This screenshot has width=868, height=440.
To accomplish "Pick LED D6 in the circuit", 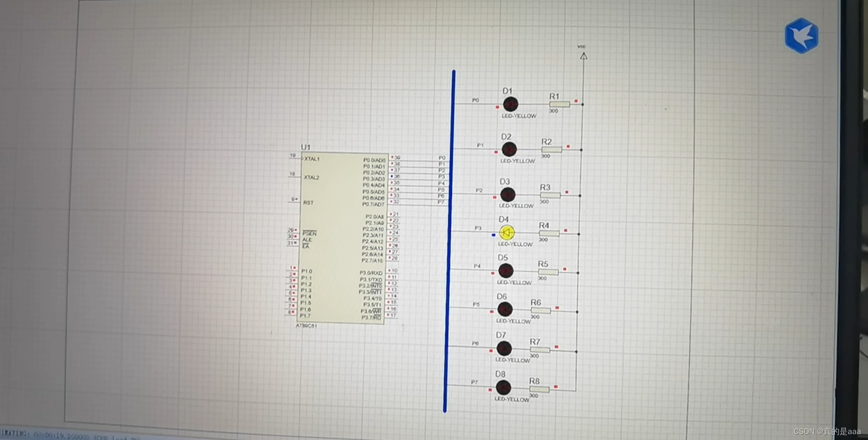I will click(x=505, y=309).
